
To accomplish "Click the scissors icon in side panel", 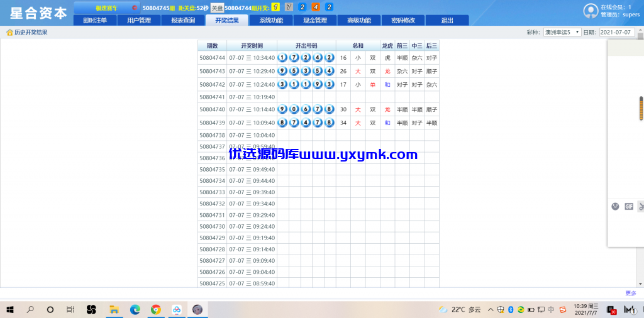I will coord(641,206).
